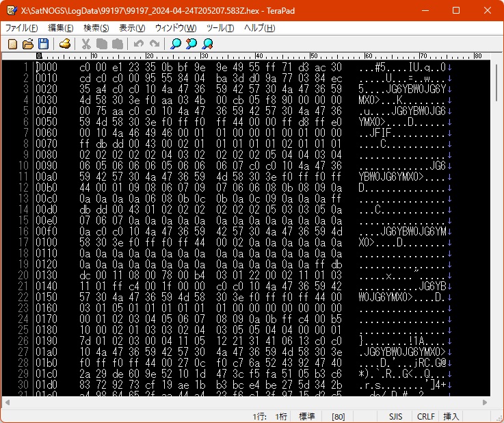Click the CRLF line ending indicator
The image size is (504, 423).
pyautogui.click(x=425, y=416)
